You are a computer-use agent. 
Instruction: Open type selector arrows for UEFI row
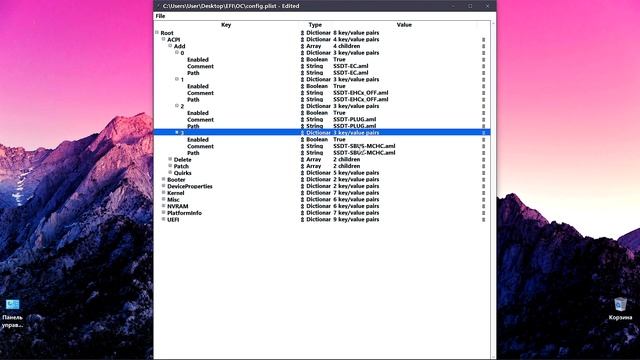tap(302, 220)
